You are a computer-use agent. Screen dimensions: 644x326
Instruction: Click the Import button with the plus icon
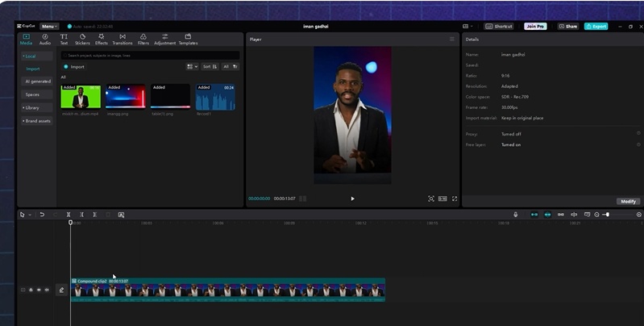(x=74, y=67)
